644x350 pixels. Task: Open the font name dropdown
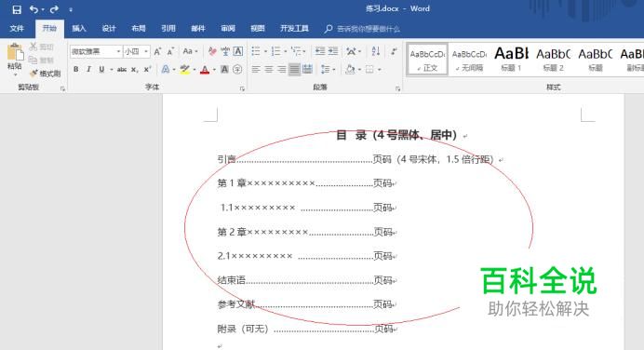(x=118, y=51)
